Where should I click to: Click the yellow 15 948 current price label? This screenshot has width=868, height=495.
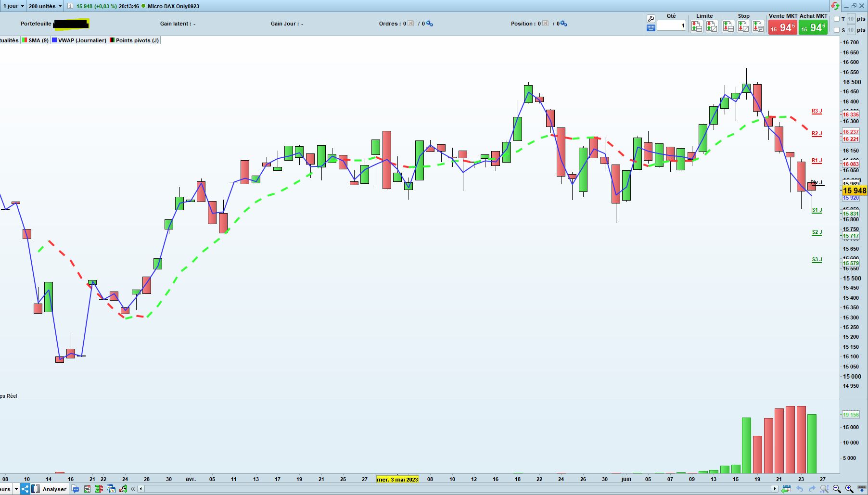855,190
